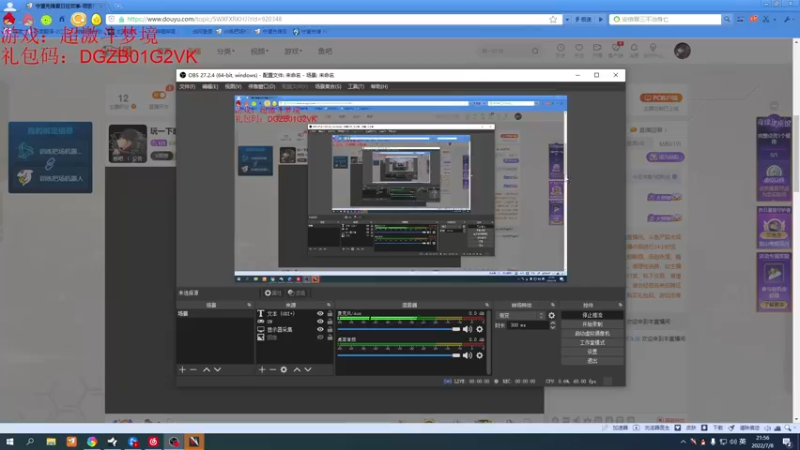
Task: Open the action center notifications icon
Action: coord(787,441)
